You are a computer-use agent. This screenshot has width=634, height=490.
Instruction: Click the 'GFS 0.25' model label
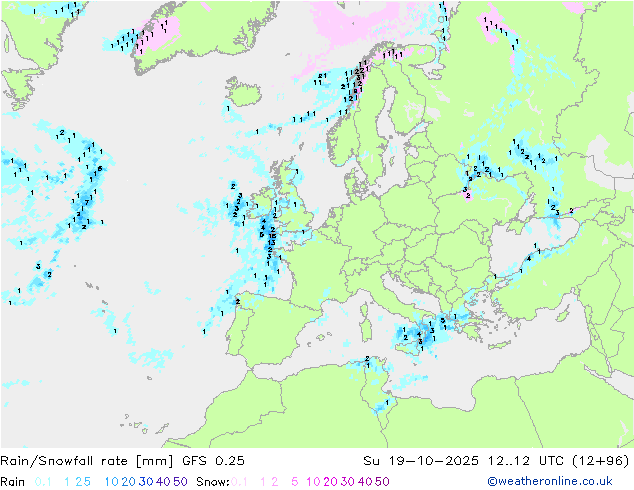click(x=213, y=461)
